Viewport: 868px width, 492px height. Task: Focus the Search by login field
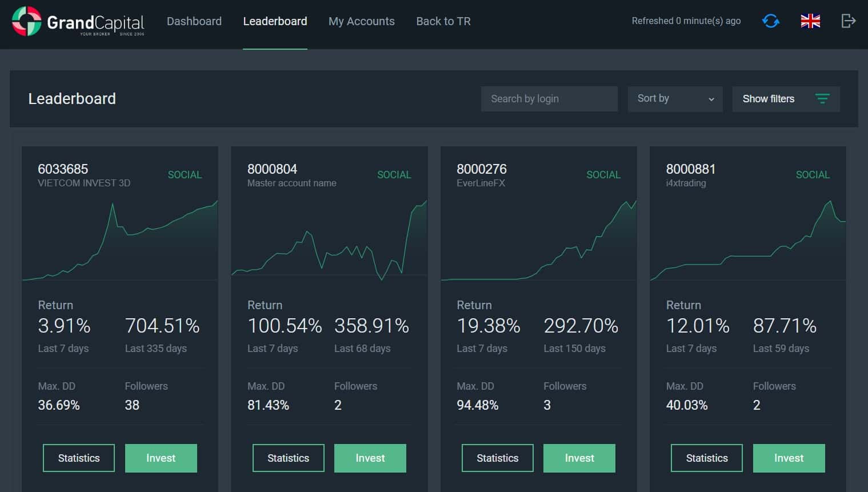pyautogui.click(x=549, y=99)
